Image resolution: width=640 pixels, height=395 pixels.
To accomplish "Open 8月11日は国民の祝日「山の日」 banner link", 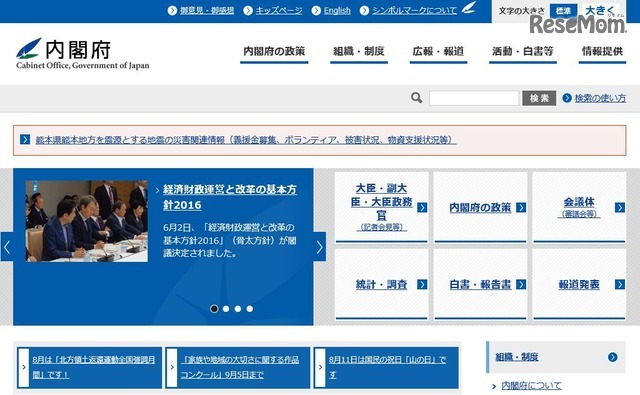I will pos(387,367).
